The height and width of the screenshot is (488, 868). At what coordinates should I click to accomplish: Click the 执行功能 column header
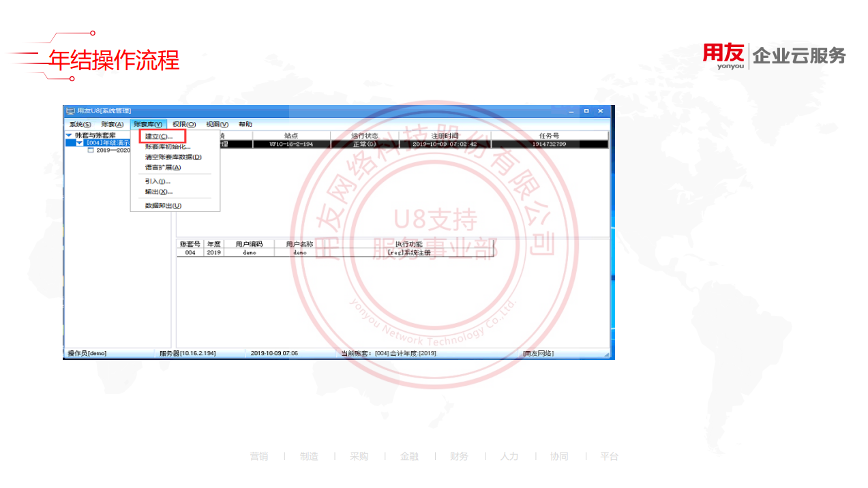[409, 244]
